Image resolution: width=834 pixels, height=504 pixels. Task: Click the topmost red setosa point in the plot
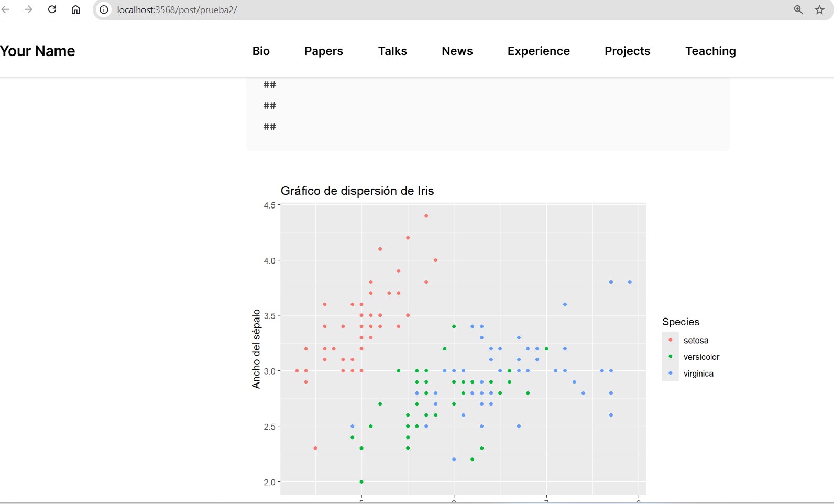426,216
